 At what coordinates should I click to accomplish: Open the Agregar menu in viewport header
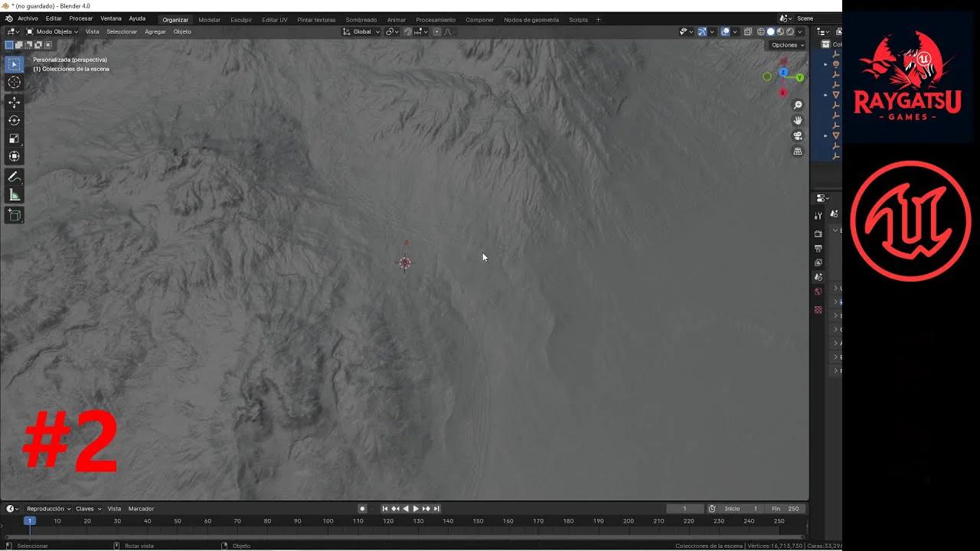click(155, 31)
